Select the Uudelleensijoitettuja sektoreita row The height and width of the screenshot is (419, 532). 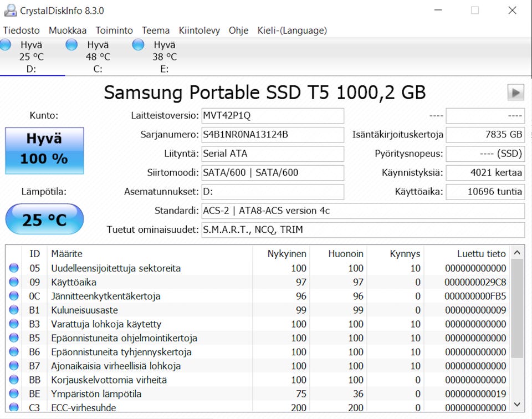pos(258,268)
